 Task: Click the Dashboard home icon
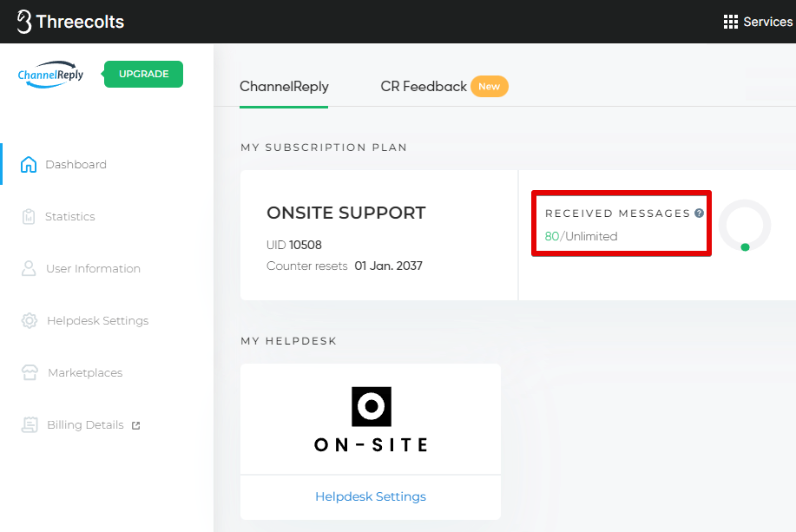(29, 165)
